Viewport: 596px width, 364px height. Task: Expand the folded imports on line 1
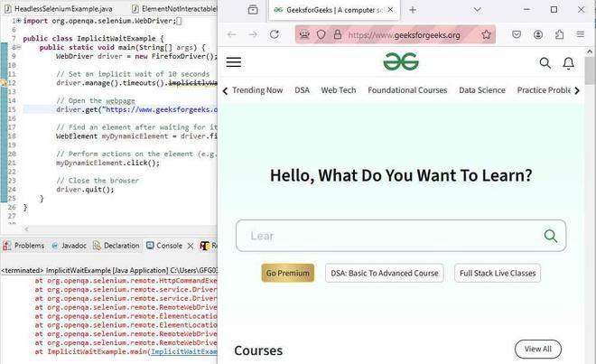point(18,21)
